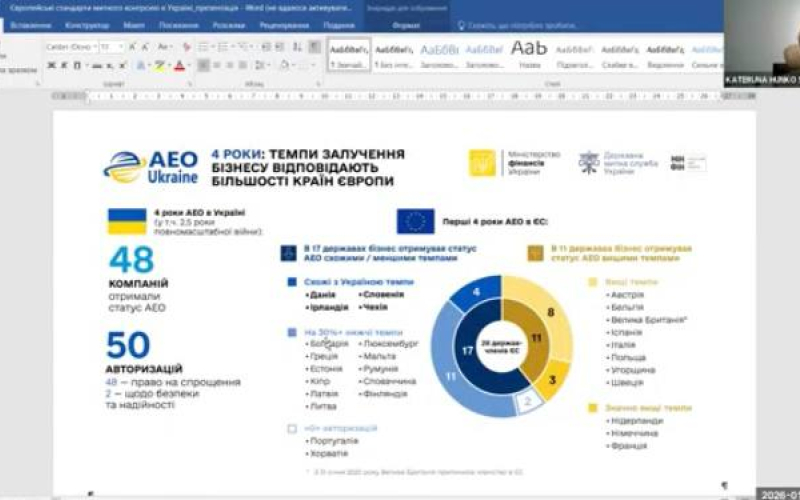Toggle bold formatting in the Font group
This screenshot has width=800, height=500.
pyautogui.click(x=49, y=66)
